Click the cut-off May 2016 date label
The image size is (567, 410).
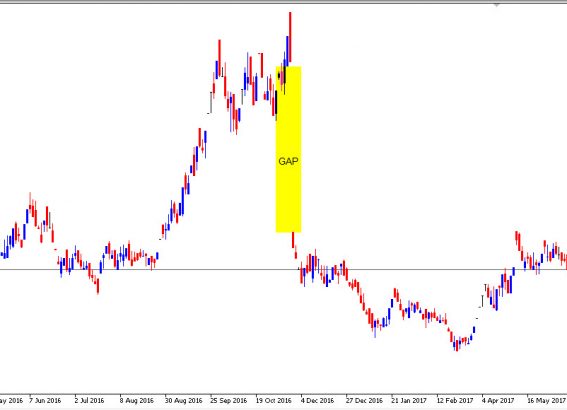point(11,401)
